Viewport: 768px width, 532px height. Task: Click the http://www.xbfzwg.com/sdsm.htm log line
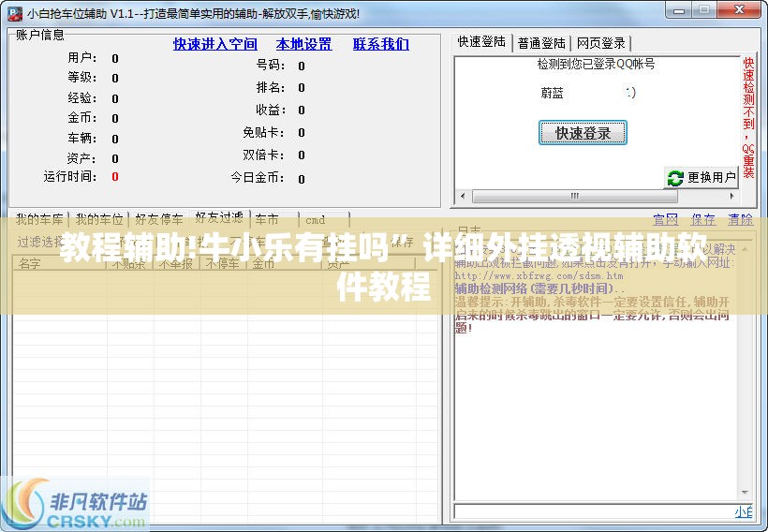click(539, 275)
